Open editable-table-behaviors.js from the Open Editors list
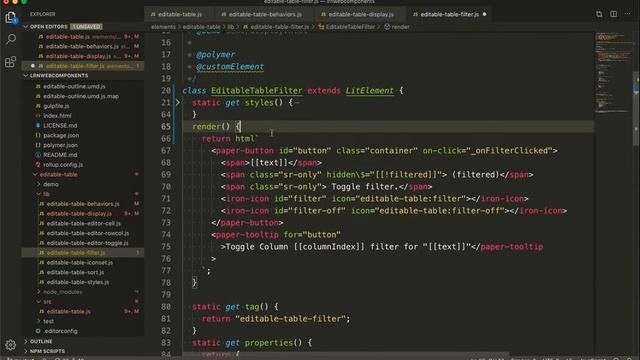The height and width of the screenshot is (360, 640). pos(83,46)
